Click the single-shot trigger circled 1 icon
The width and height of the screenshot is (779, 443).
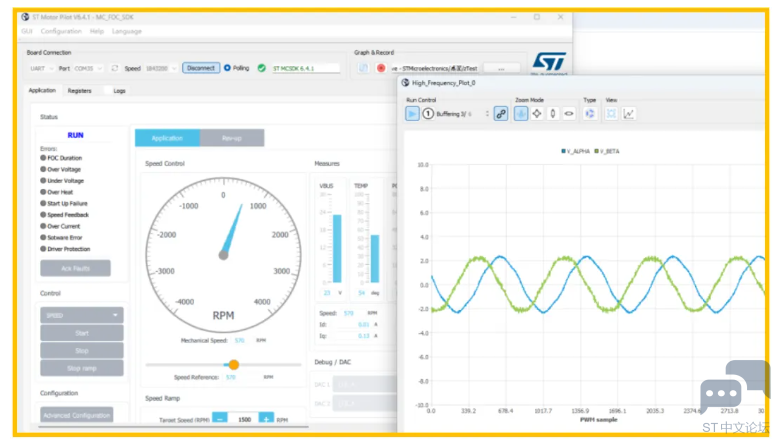428,114
